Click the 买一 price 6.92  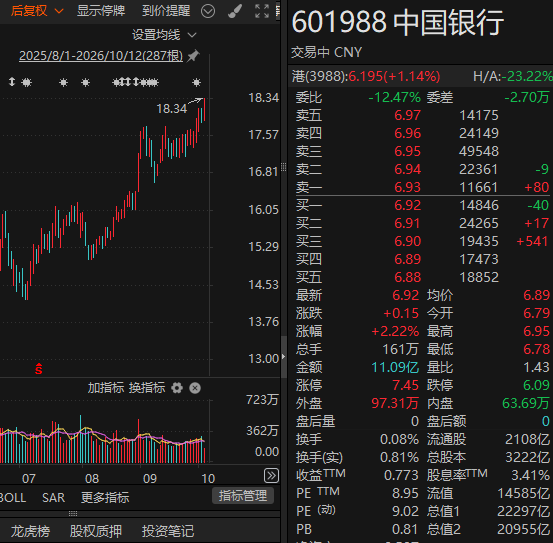point(407,205)
